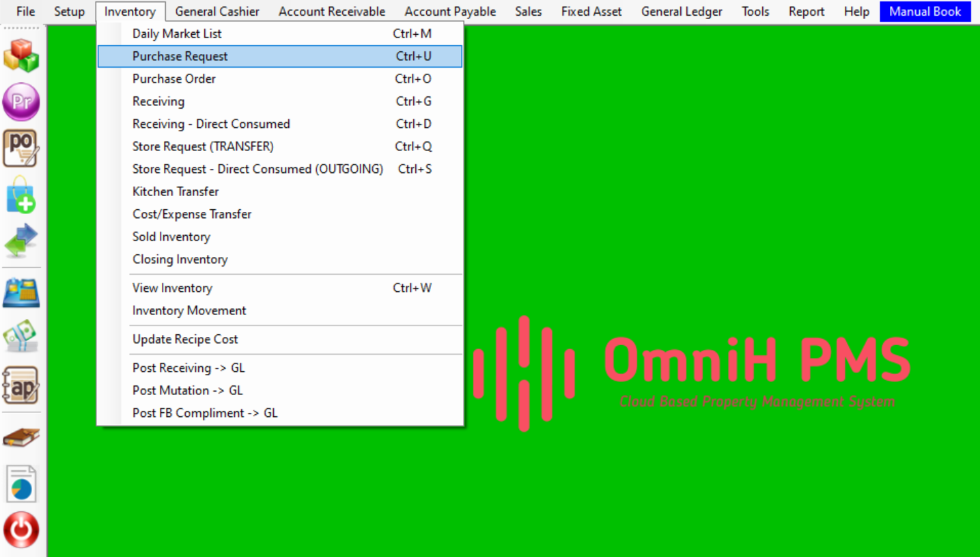
Task: Open the Help menu
Action: click(x=856, y=12)
